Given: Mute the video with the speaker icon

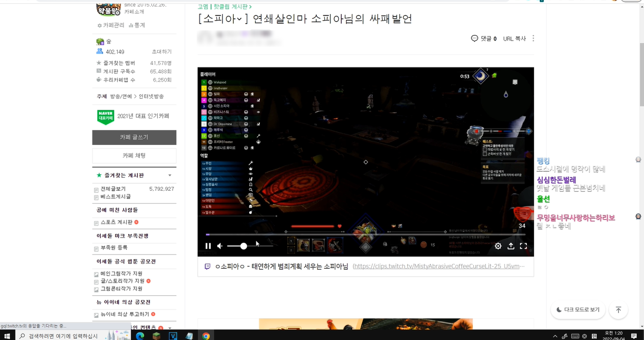Looking at the screenshot, I should 220,246.
